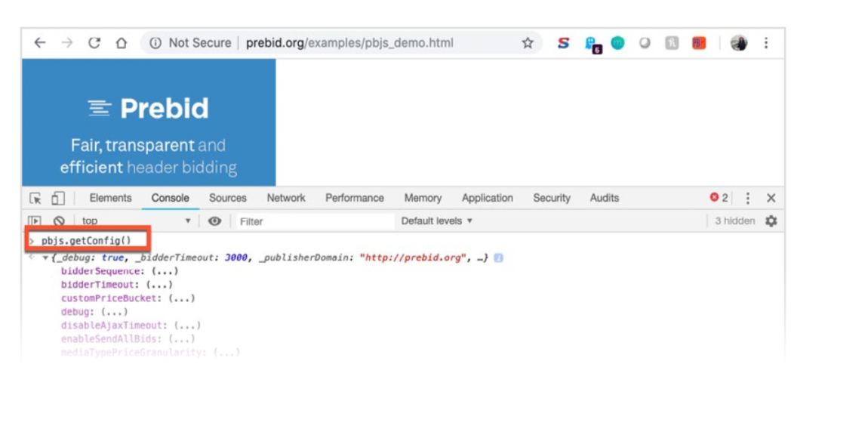868x432 pixels.
Task: Open console settings gear
Action: pyautogui.click(x=771, y=221)
